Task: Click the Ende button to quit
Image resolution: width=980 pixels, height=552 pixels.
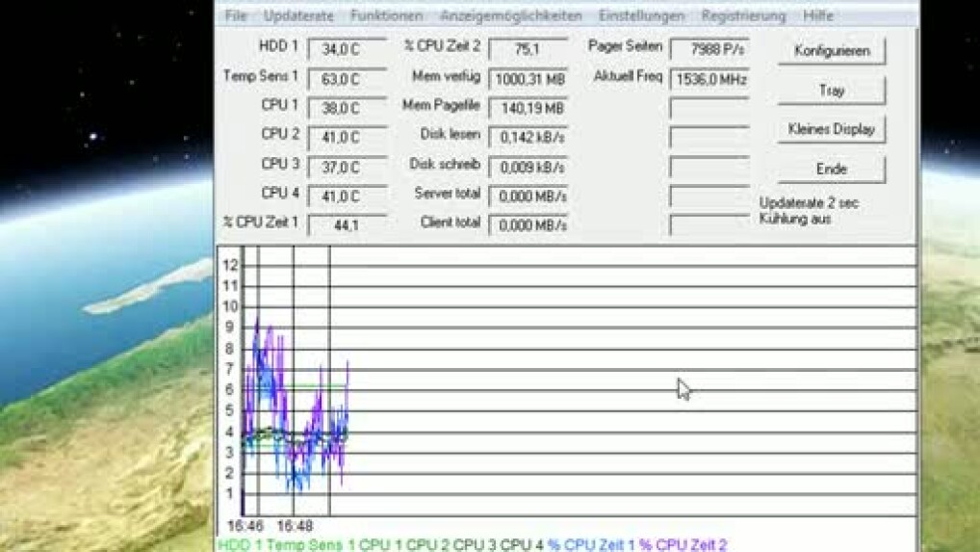Action: 831,169
